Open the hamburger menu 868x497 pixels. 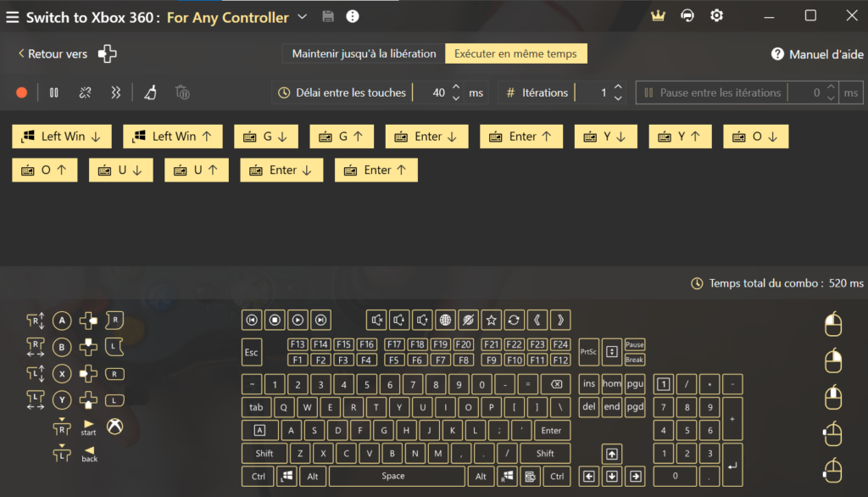[12, 17]
